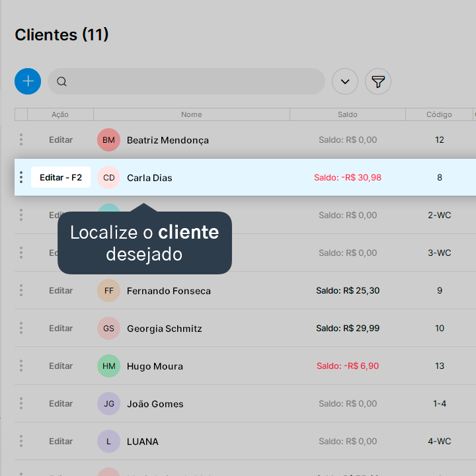Sort by the Saldo column header
Viewport: 476px width, 476px height.
(348, 114)
